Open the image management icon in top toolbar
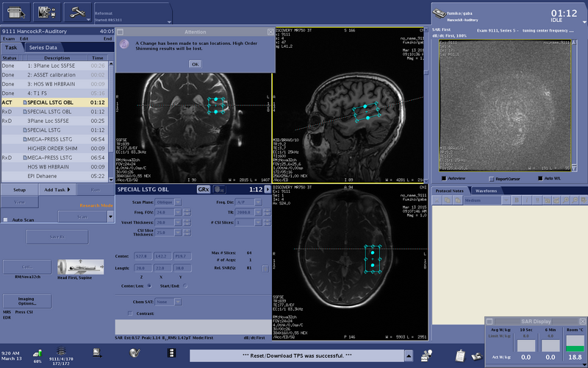Viewport: 588px width, 368px height. click(47, 12)
